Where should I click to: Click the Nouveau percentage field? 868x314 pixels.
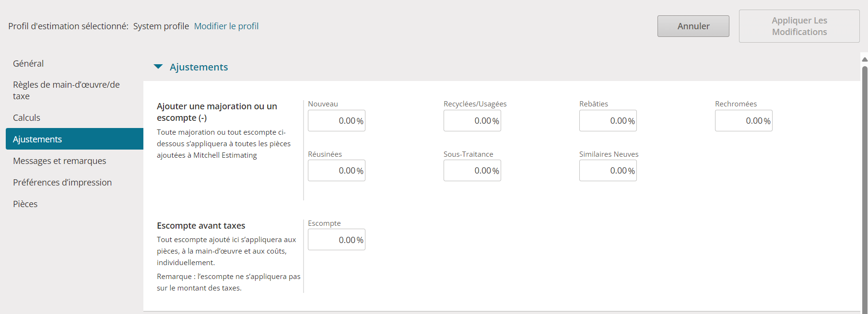[x=337, y=121]
